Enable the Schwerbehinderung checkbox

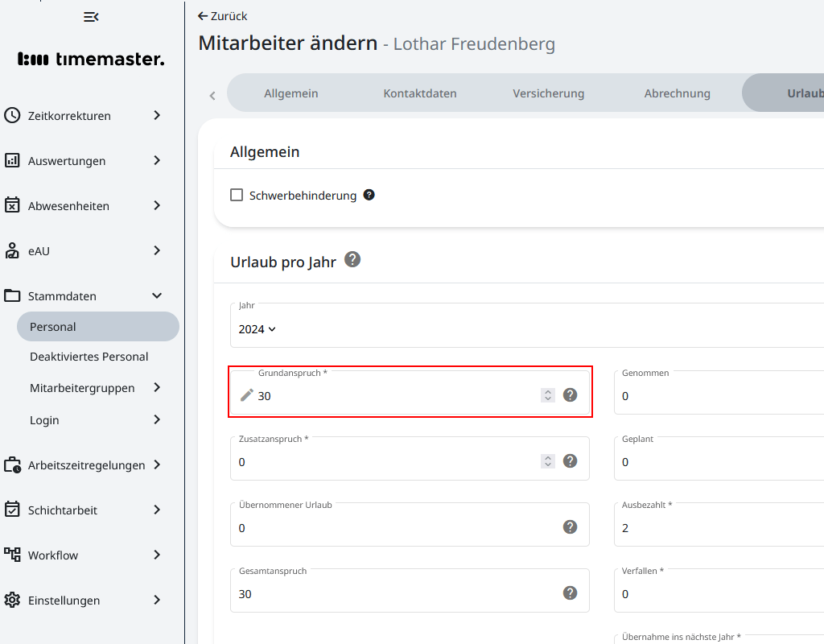click(x=237, y=195)
